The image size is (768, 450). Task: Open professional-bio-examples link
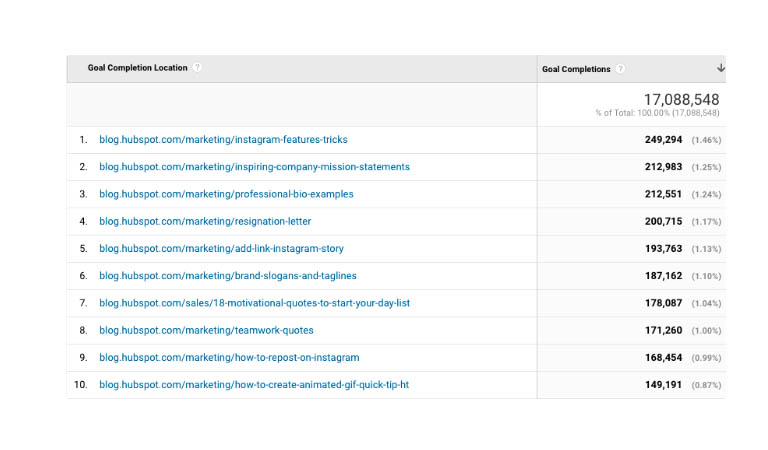click(226, 194)
